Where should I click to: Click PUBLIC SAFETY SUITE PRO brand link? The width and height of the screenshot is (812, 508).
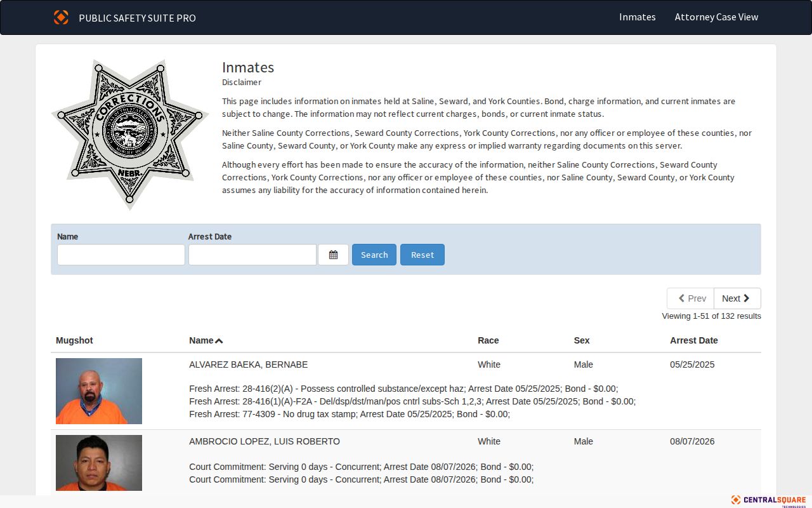137,18
